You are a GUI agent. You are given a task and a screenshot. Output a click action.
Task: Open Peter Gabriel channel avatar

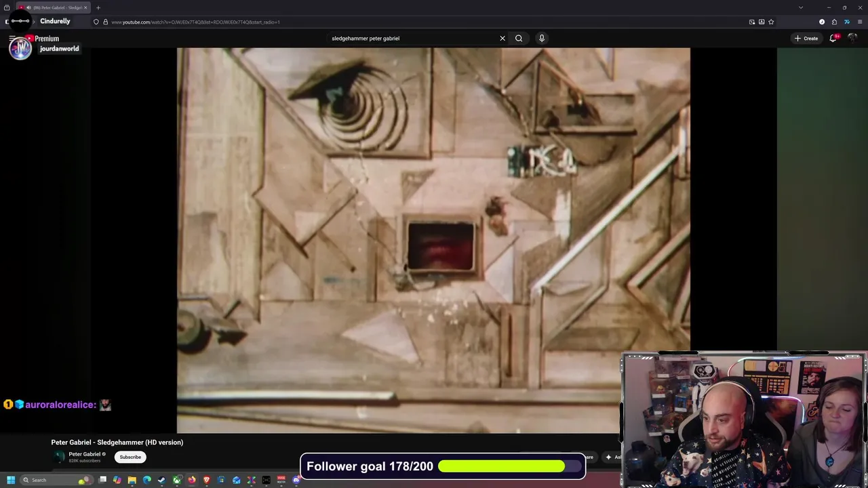point(60,457)
